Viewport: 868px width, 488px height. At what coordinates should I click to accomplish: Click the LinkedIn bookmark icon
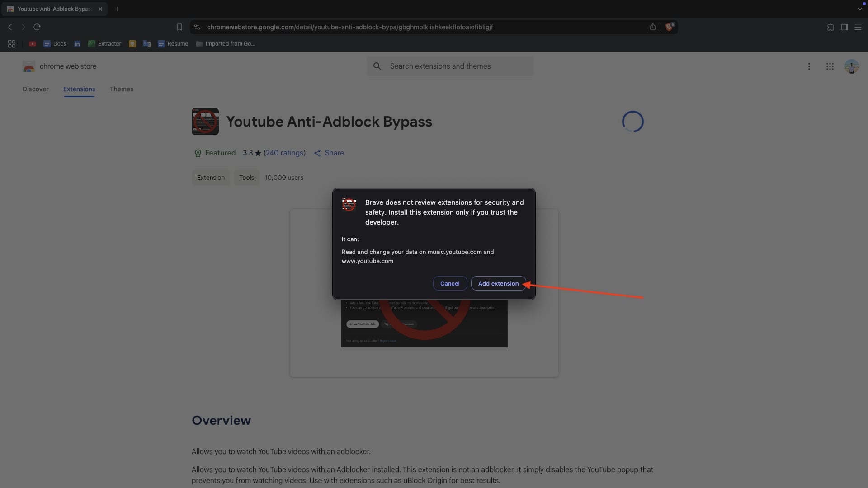[x=77, y=44]
